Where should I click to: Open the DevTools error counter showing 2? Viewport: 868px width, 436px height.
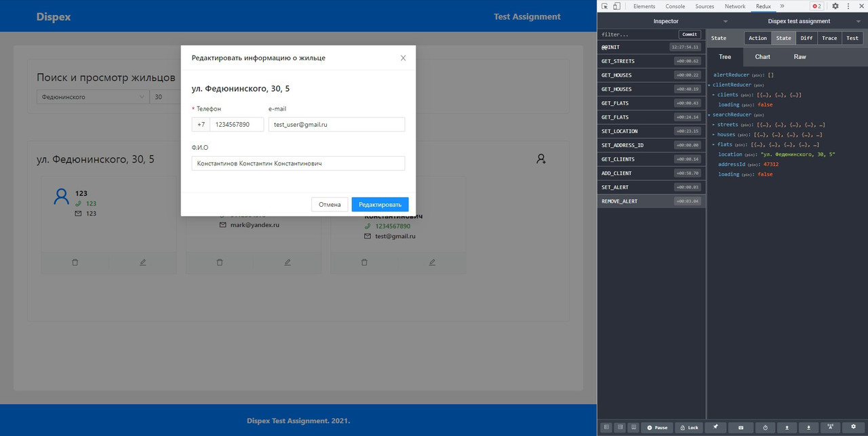(816, 6)
